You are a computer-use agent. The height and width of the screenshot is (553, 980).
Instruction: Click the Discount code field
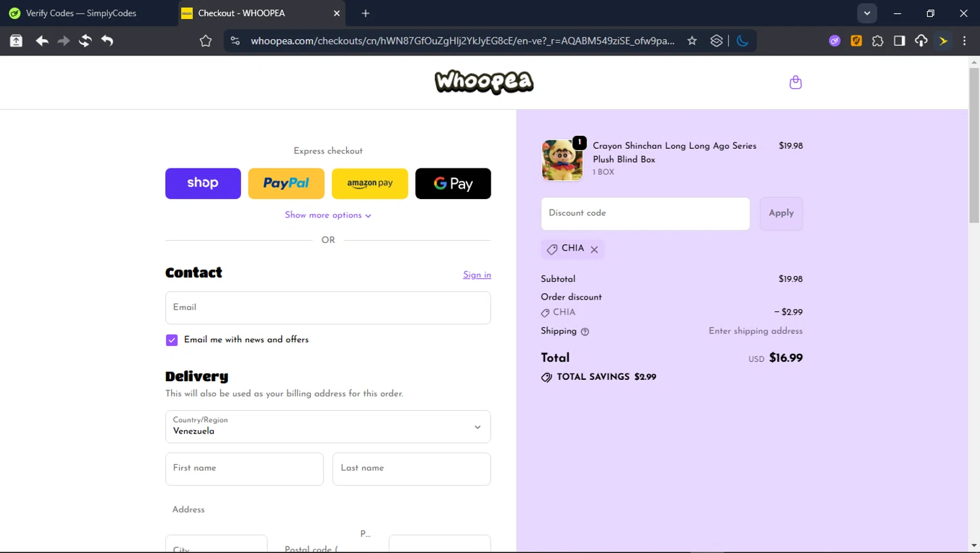[645, 213]
